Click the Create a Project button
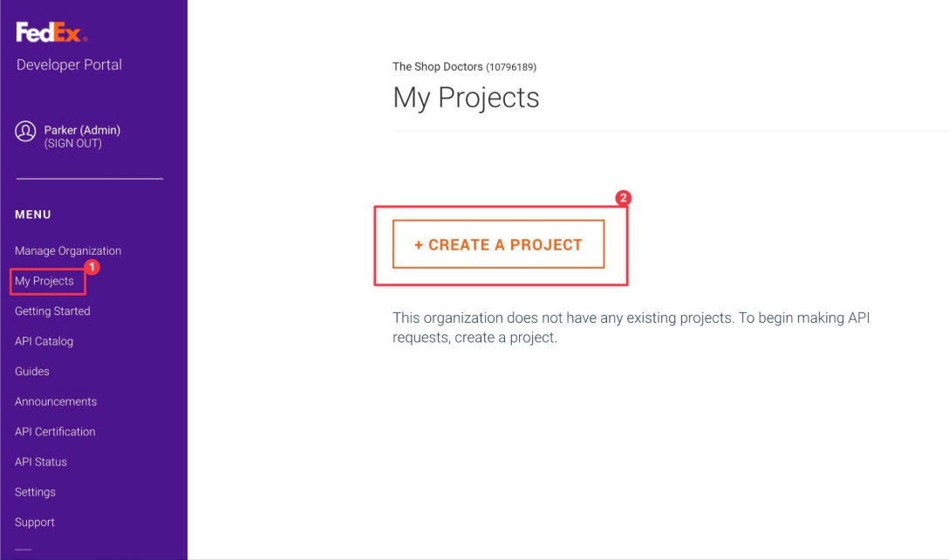The width and height of the screenshot is (949, 560). [498, 244]
